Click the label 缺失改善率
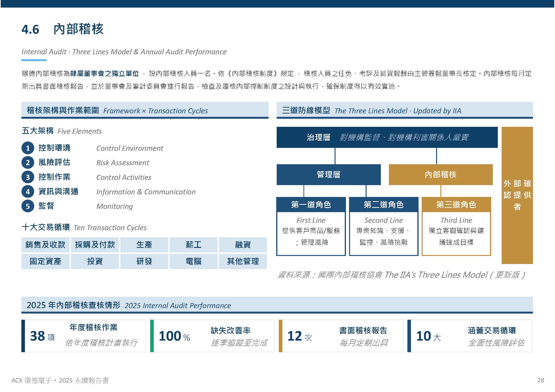 click(x=231, y=330)
